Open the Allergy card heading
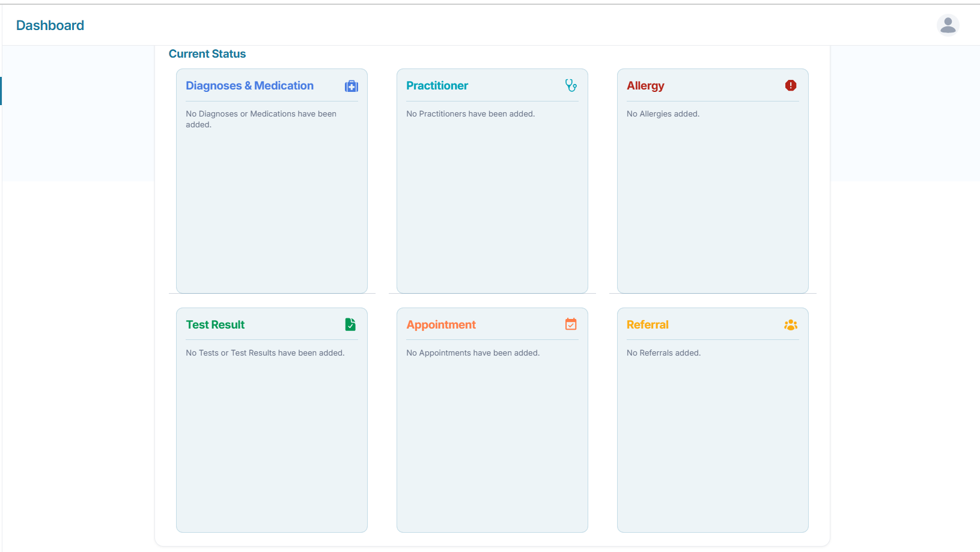Image resolution: width=980 pixels, height=552 pixels. (x=645, y=86)
